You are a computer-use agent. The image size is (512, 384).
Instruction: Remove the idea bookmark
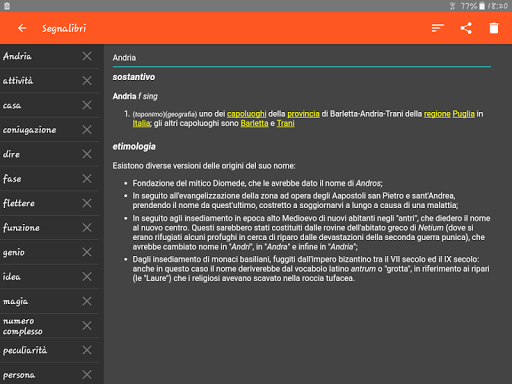[x=87, y=277]
